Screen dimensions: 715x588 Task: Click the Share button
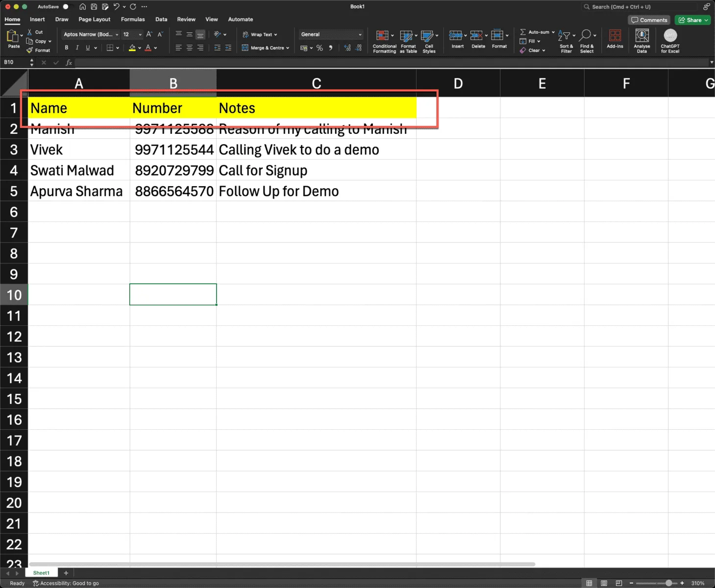point(693,20)
